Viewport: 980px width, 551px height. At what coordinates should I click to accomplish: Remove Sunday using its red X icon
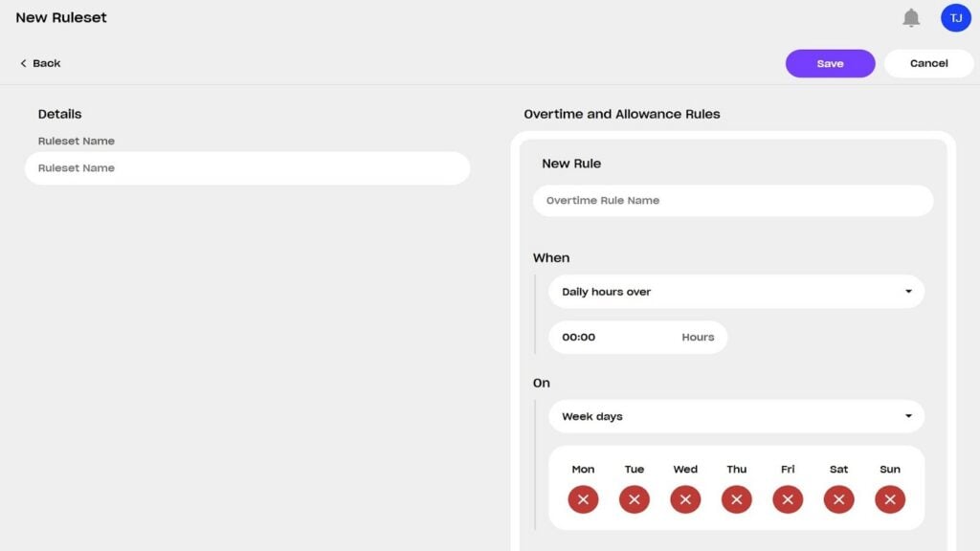889,498
